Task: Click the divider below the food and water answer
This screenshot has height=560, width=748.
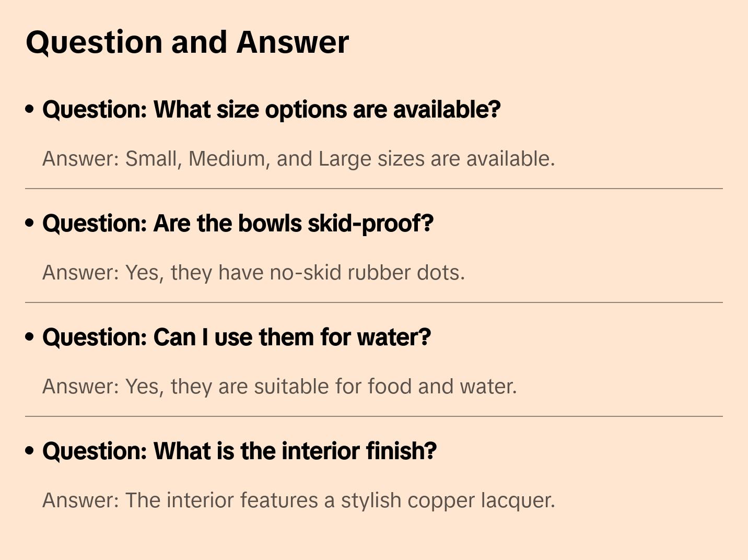Action: pos(374,416)
